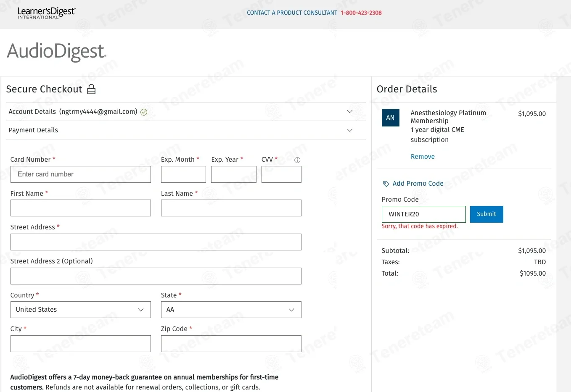Screen dimensions: 571x392
Task: Focus the Street Address 2 optional field
Action: tap(156, 276)
